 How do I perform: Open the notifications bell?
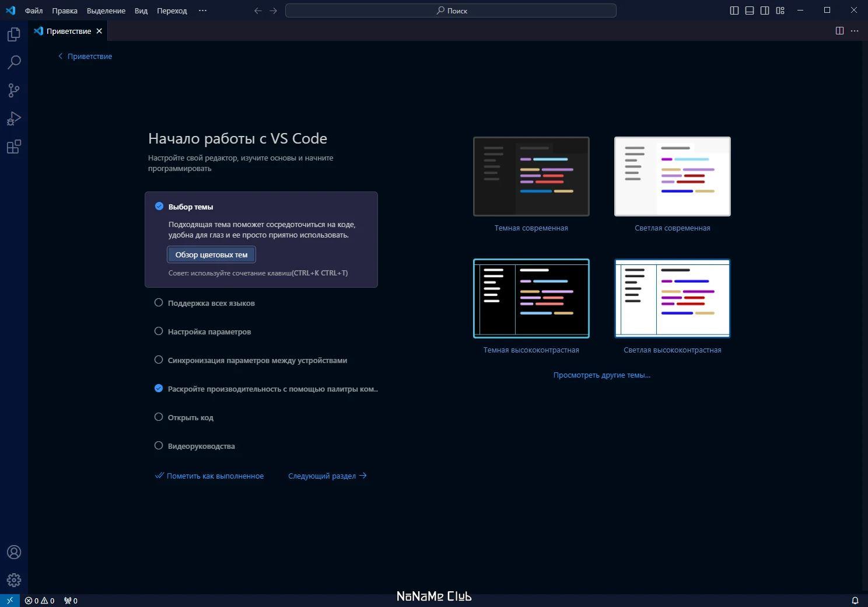(855, 601)
